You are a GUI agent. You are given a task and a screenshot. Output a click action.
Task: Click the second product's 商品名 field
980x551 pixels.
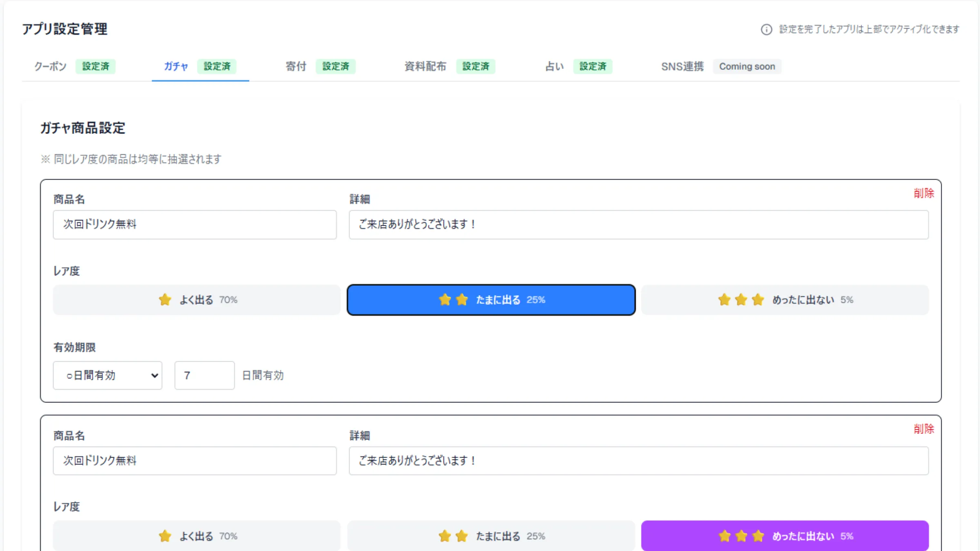pos(195,461)
